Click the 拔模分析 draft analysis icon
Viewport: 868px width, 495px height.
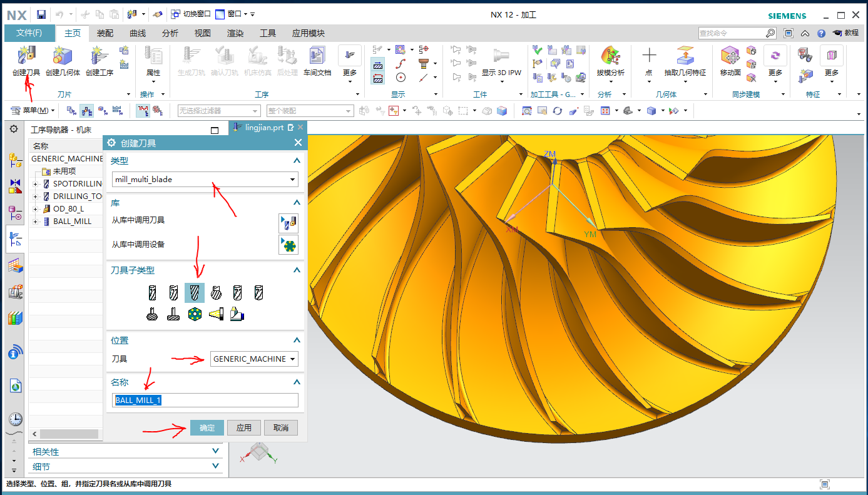[x=611, y=61]
